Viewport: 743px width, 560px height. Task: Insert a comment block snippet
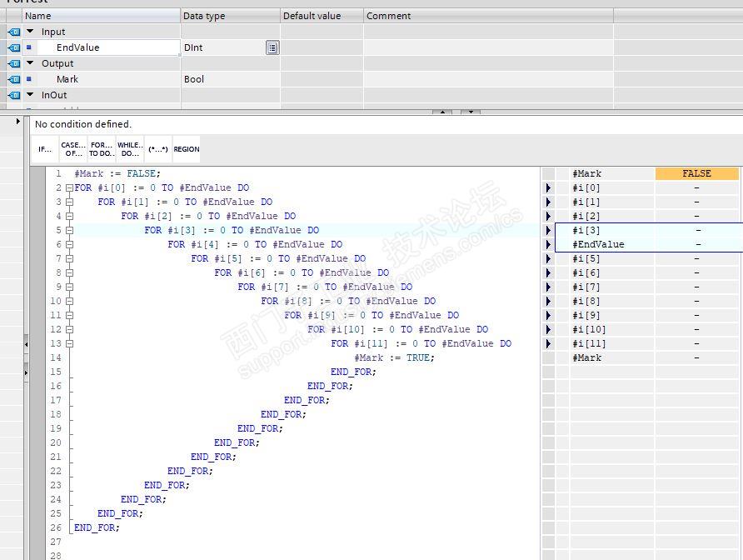point(157,149)
